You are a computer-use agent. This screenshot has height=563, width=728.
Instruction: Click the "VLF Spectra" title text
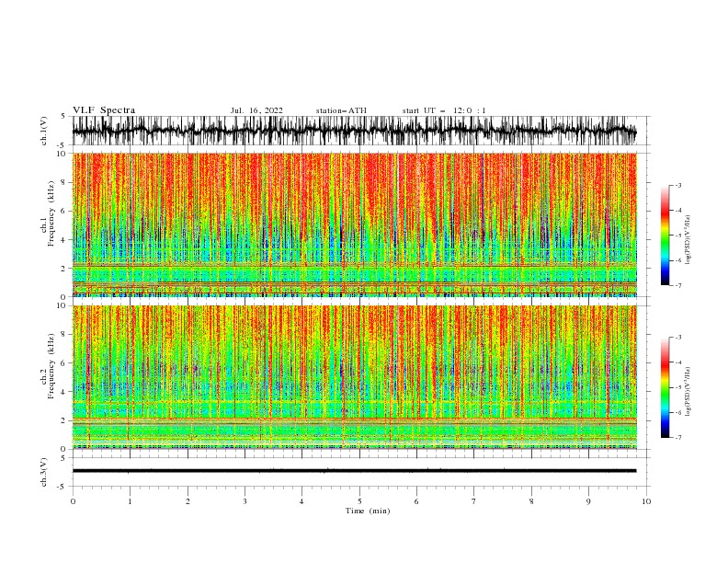[104, 110]
